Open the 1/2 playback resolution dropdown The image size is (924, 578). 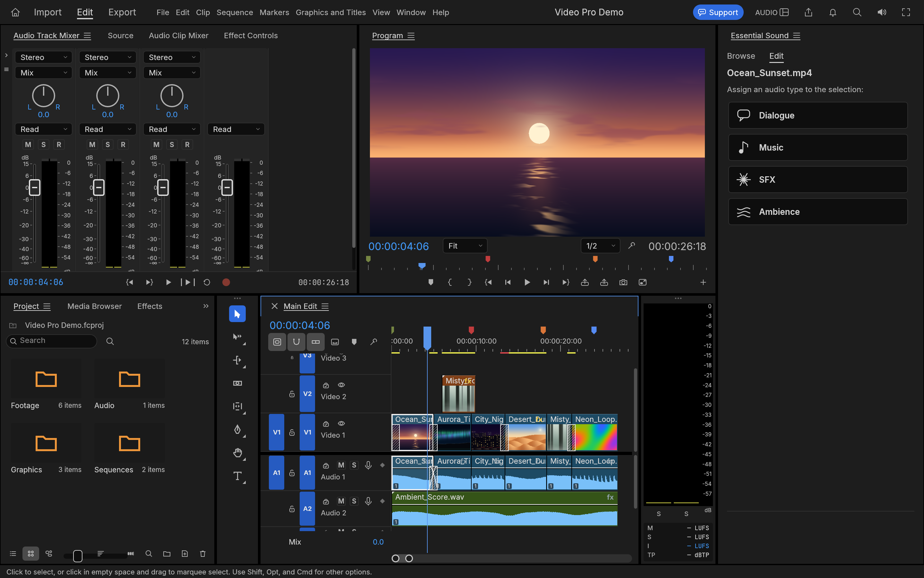point(600,246)
